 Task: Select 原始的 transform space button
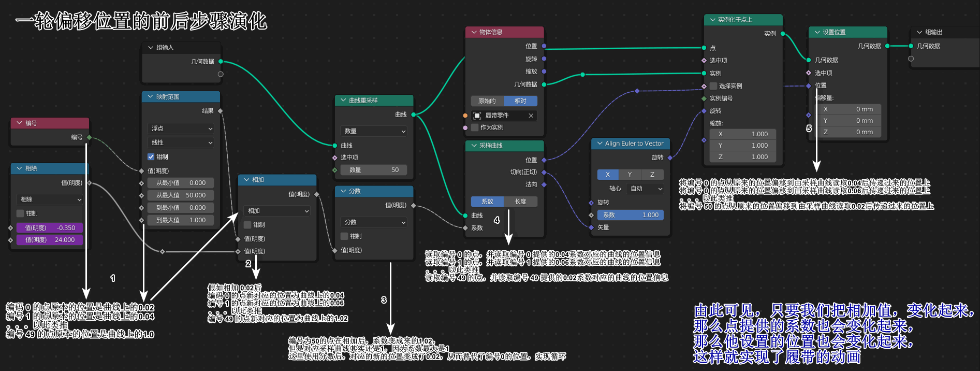pos(487,101)
